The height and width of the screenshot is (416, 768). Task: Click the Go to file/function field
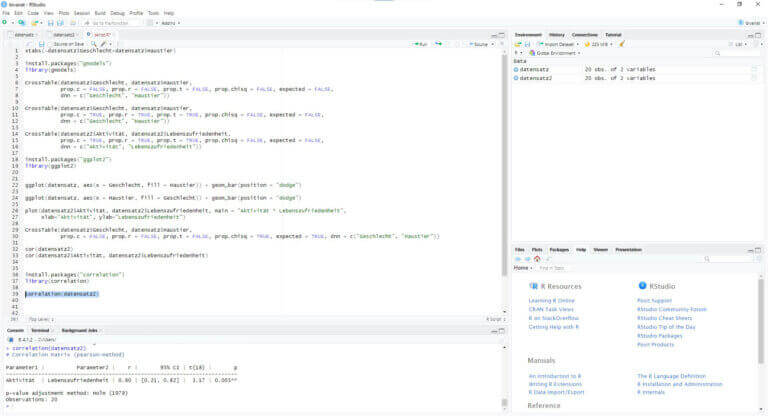point(110,23)
